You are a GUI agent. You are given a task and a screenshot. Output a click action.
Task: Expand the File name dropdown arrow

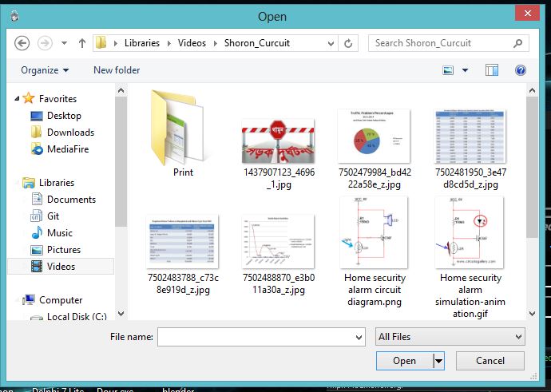(x=359, y=337)
